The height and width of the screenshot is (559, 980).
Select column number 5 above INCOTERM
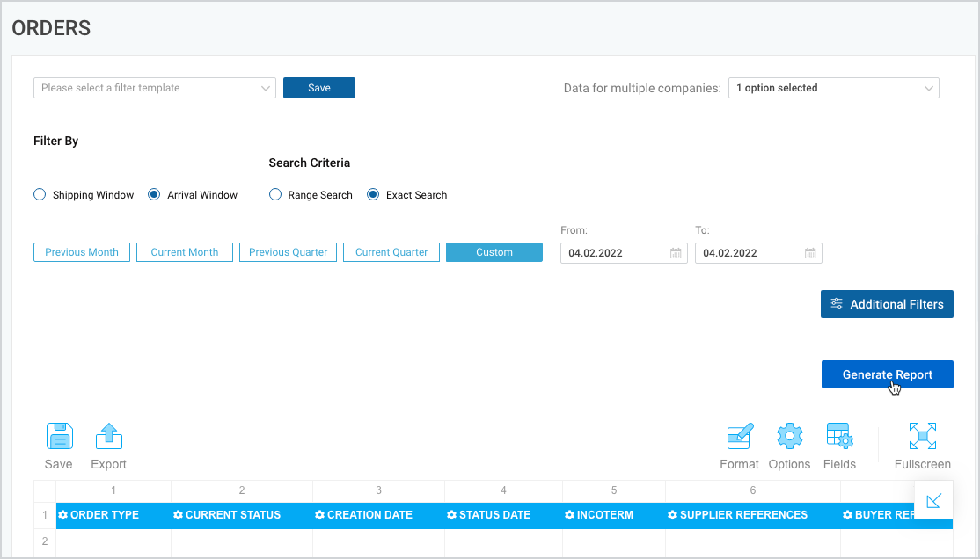point(614,491)
